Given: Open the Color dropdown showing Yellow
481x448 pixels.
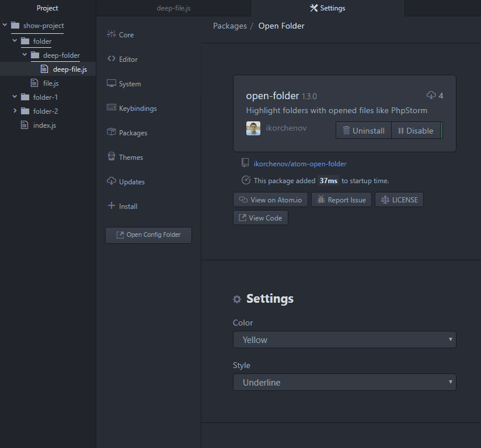Looking at the screenshot, I should tap(344, 339).
